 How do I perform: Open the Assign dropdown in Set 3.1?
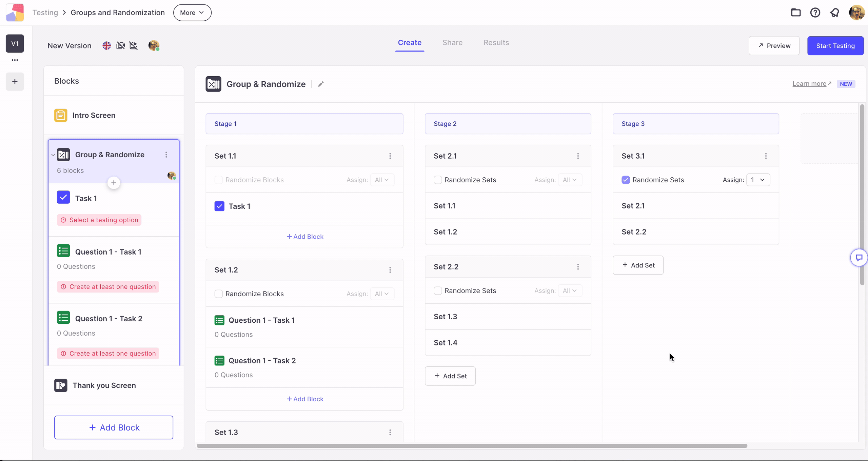point(758,180)
